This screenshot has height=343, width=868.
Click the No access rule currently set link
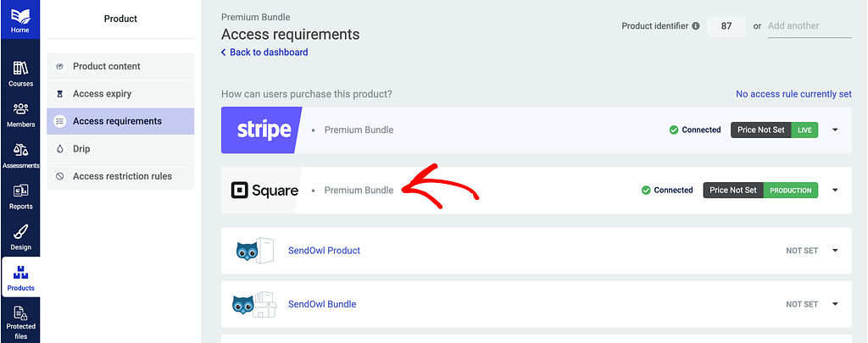[x=793, y=94]
